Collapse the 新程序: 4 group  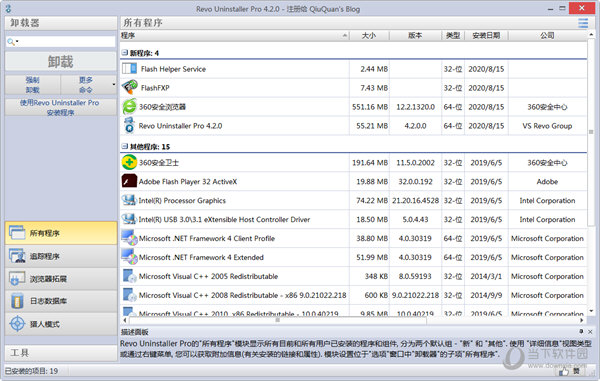pos(124,52)
